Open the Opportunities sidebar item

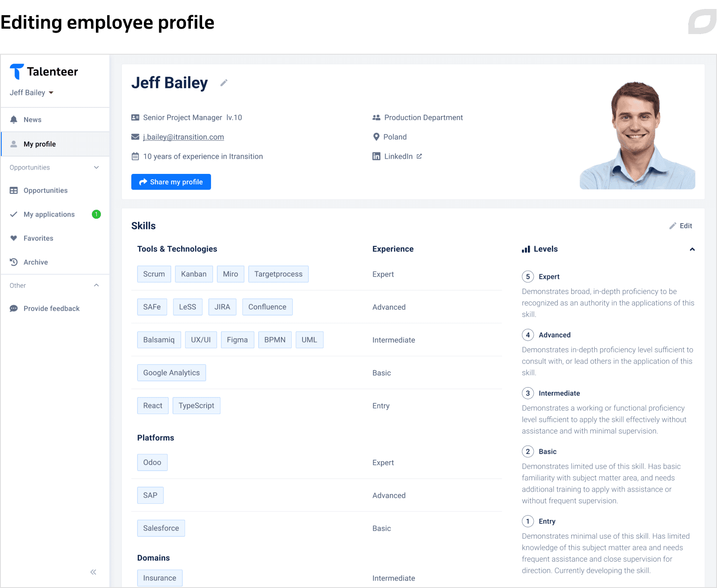tap(55, 190)
